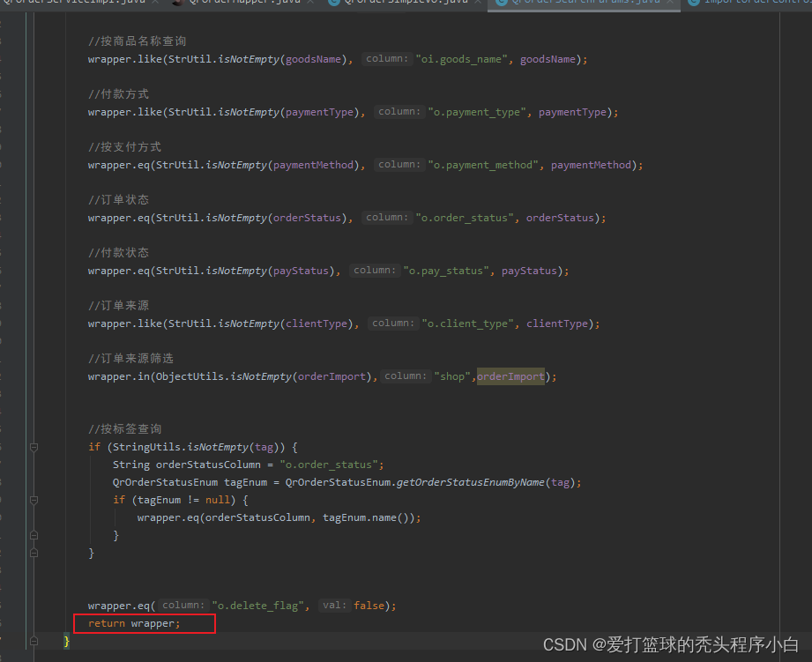This screenshot has width=812, height=662.
Task: Click the string "shop"
Action: point(452,376)
